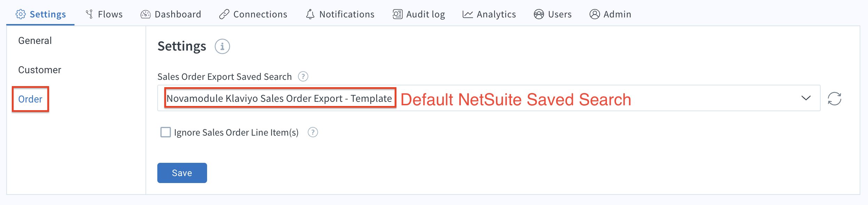Click the Audit log icon
This screenshot has height=205, width=868.
(397, 14)
